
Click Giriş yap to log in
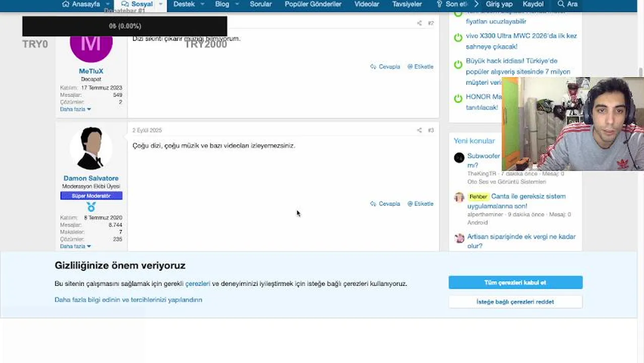tap(499, 4)
